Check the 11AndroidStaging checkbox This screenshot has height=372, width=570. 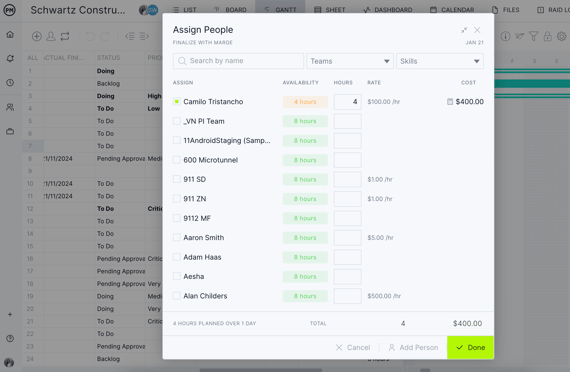click(177, 140)
